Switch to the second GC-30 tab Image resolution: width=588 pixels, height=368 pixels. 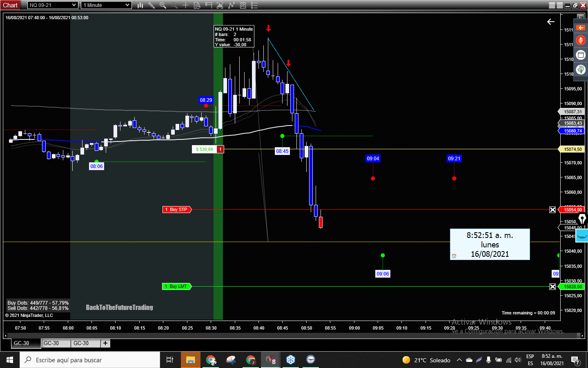pos(56,343)
